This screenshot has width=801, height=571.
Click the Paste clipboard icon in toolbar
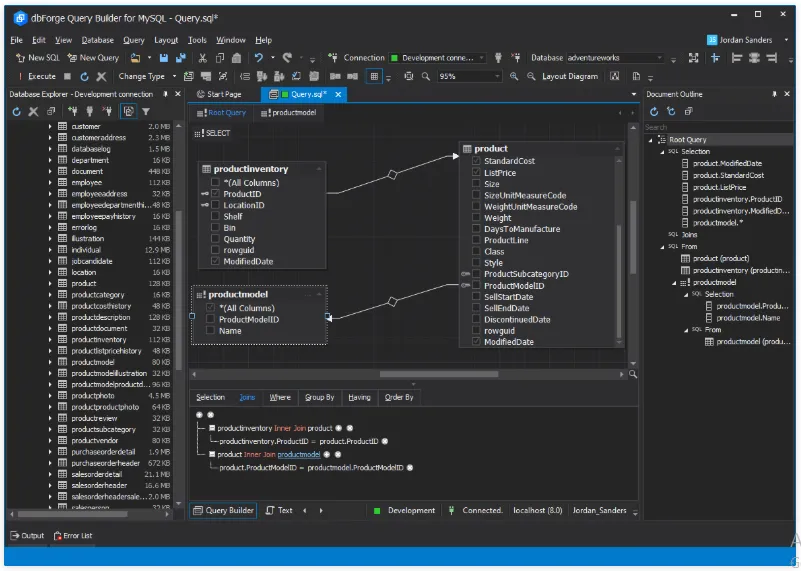tap(237, 58)
